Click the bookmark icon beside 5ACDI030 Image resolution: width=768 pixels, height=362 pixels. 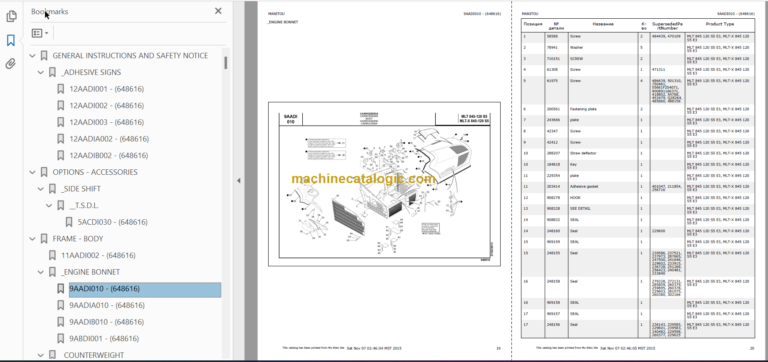tap(69, 222)
